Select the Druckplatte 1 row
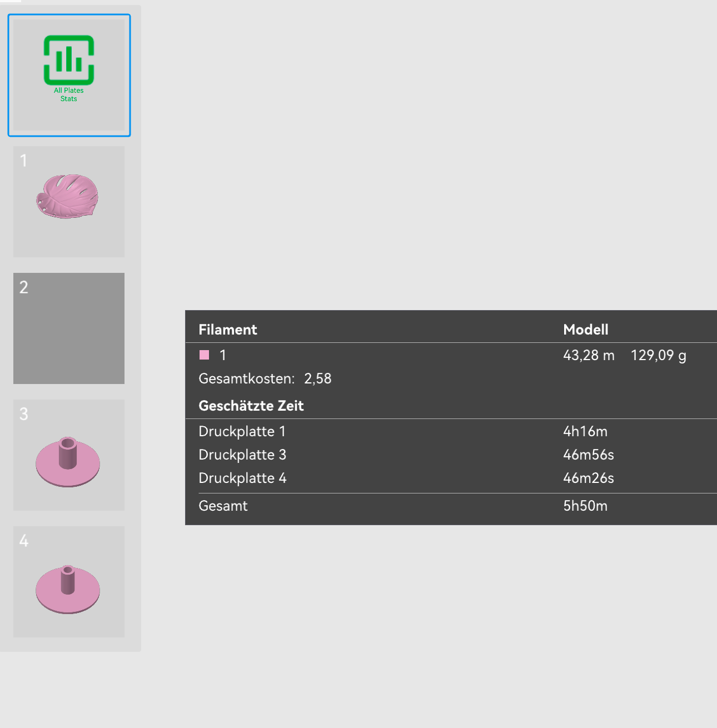The image size is (717, 728). 242,431
